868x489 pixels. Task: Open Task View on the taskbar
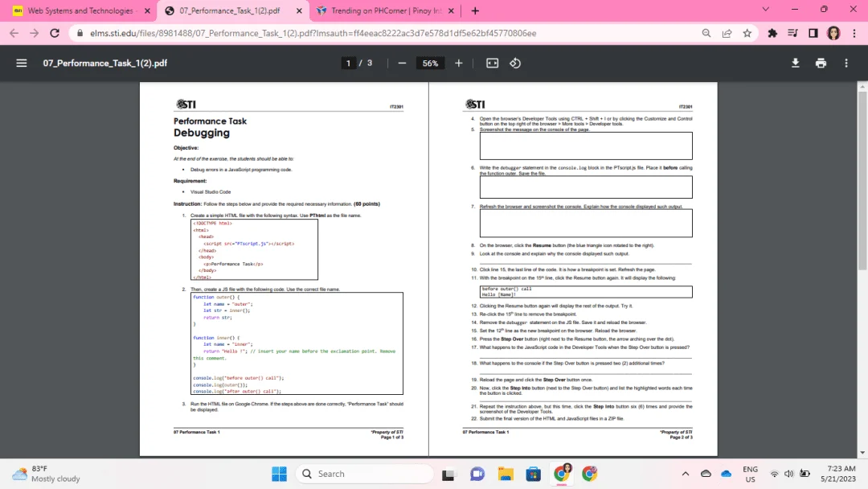point(448,474)
